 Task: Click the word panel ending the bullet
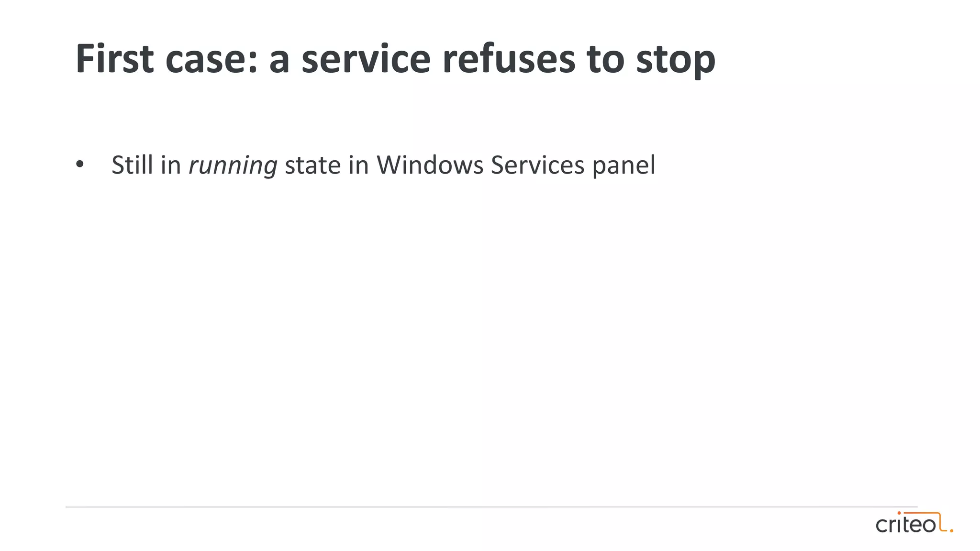pyautogui.click(x=624, y=165)
